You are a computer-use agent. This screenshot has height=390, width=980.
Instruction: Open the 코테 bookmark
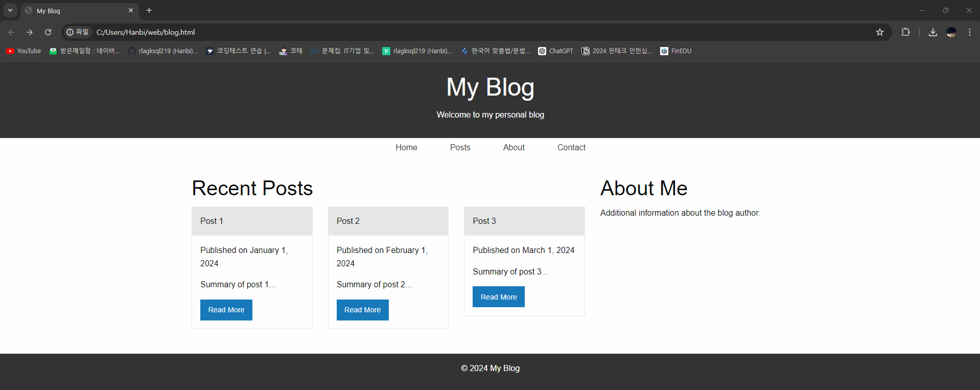coord(291,51)
